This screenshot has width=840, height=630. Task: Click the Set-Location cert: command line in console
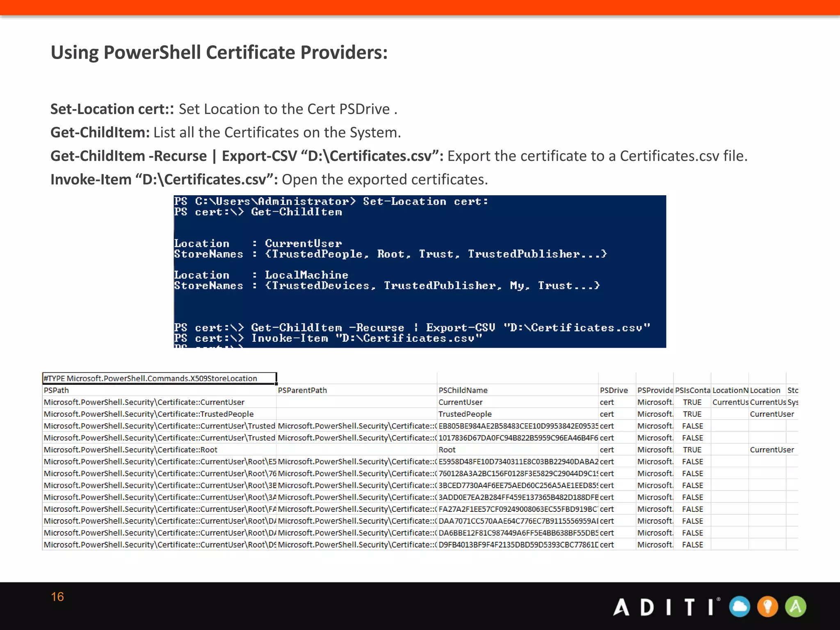point(331,201)
